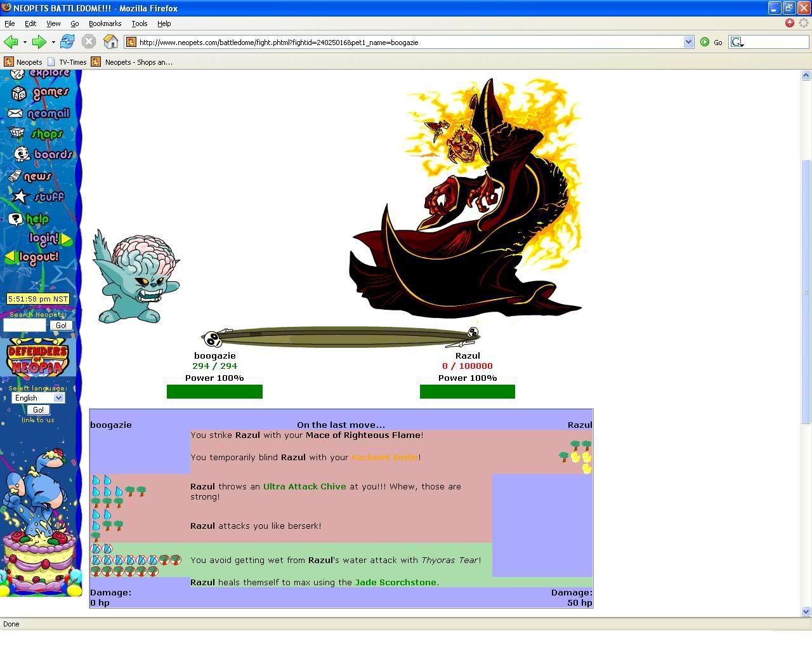Click Razul's green power bar
Screen dimensions: 812x650
[468, 392]
